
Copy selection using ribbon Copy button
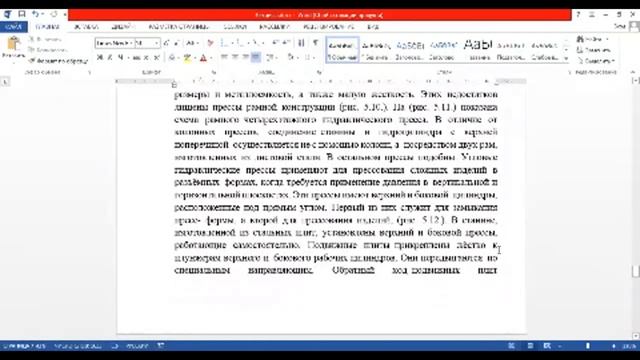47,50
